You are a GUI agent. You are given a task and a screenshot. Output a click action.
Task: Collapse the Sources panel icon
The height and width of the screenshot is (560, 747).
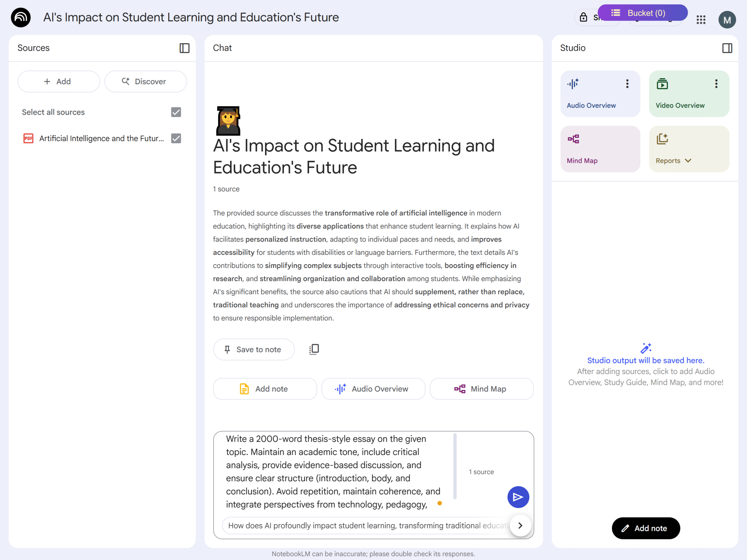pos(184,48)
